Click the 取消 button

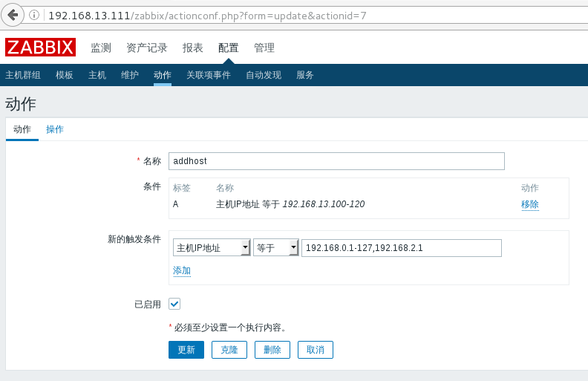316,350
